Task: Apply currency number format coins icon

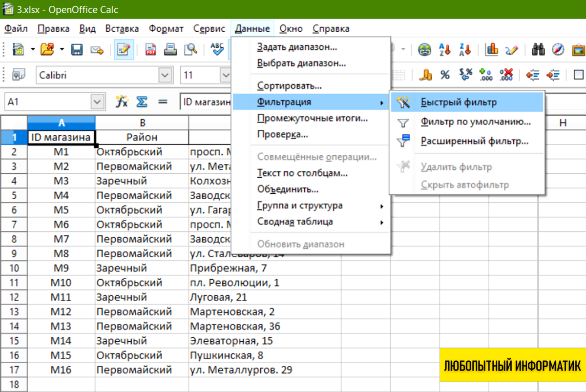Action: [x=426, y=75]
